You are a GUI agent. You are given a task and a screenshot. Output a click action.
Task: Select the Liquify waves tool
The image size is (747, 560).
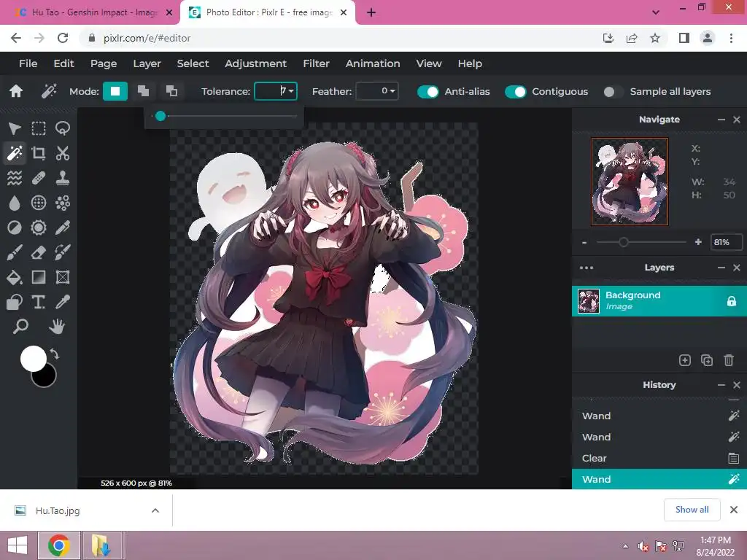(15, 178)
